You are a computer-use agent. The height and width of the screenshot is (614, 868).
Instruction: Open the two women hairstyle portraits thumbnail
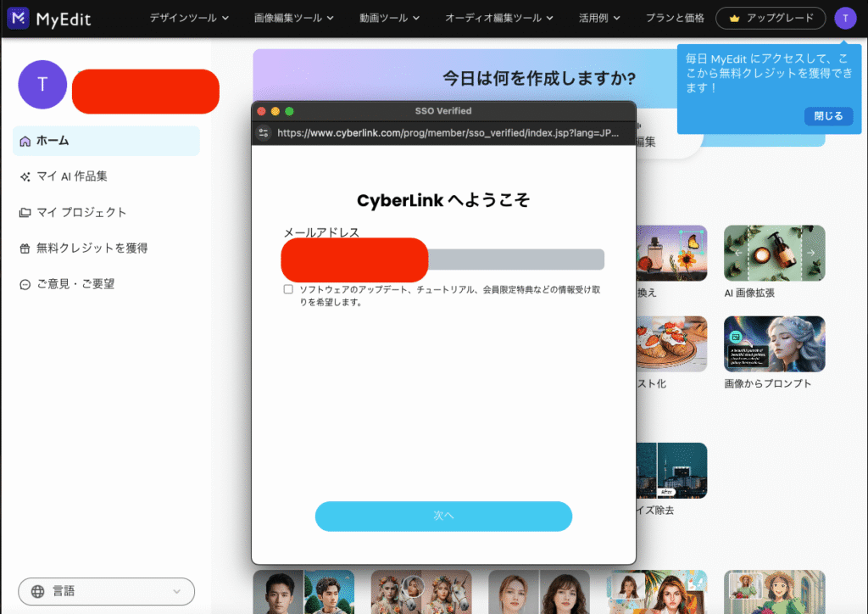[538, 592]
